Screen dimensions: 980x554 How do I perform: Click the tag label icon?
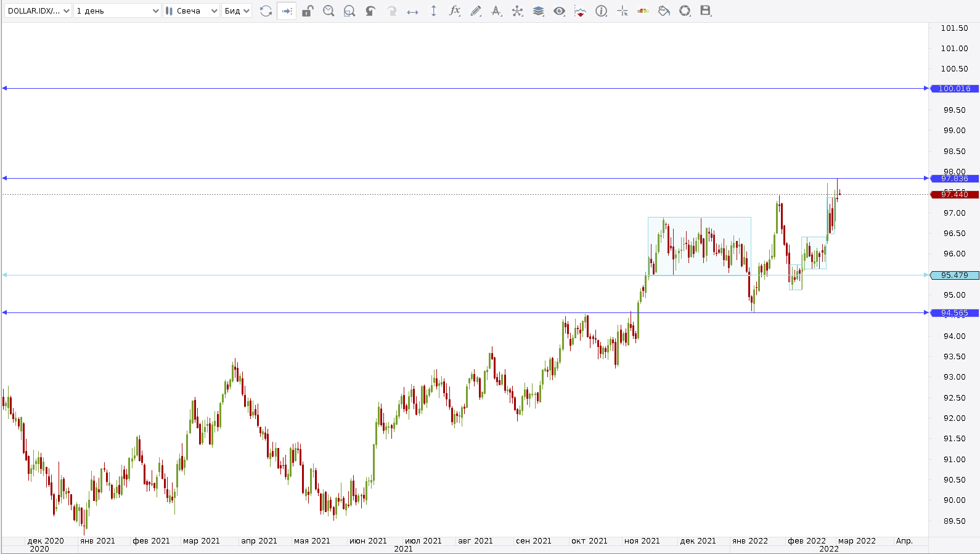[x=664, y=11]
